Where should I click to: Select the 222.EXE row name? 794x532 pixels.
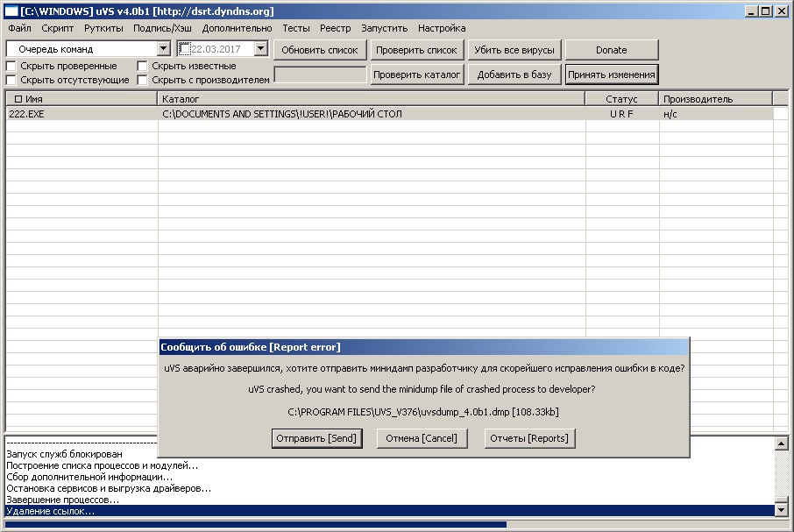click(x=26, y=114)
